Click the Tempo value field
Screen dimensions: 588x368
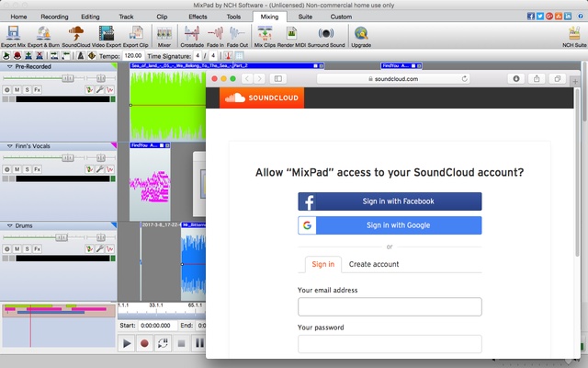tap(133, 56)
